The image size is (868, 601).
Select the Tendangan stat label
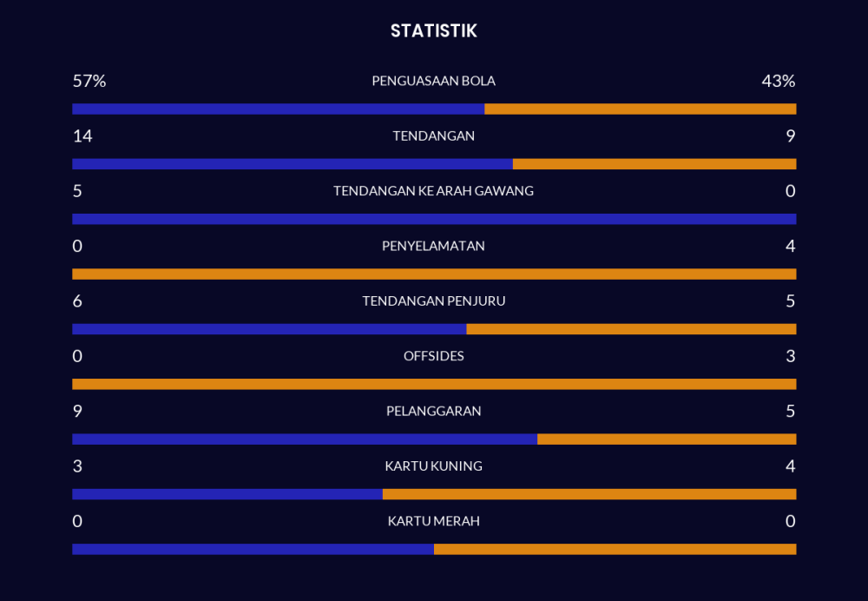pyautogui.click(x=433, y=135)
